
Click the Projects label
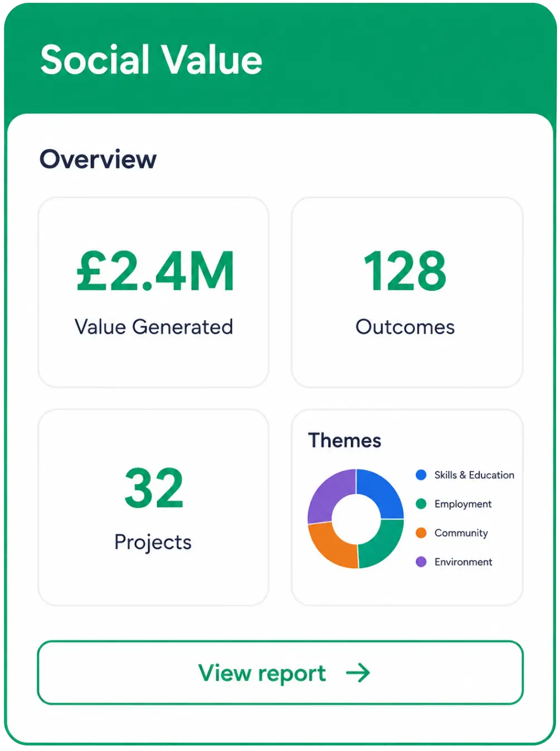(153, 542)
